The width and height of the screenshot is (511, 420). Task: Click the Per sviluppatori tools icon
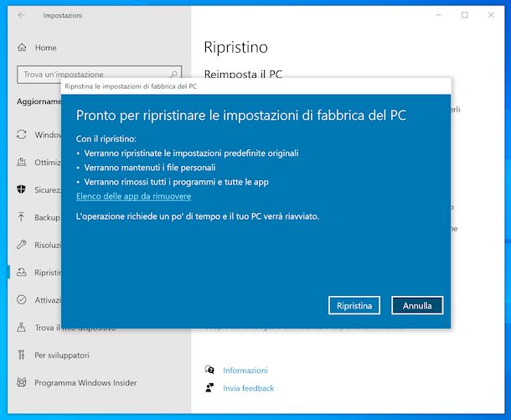coord(22,355)
